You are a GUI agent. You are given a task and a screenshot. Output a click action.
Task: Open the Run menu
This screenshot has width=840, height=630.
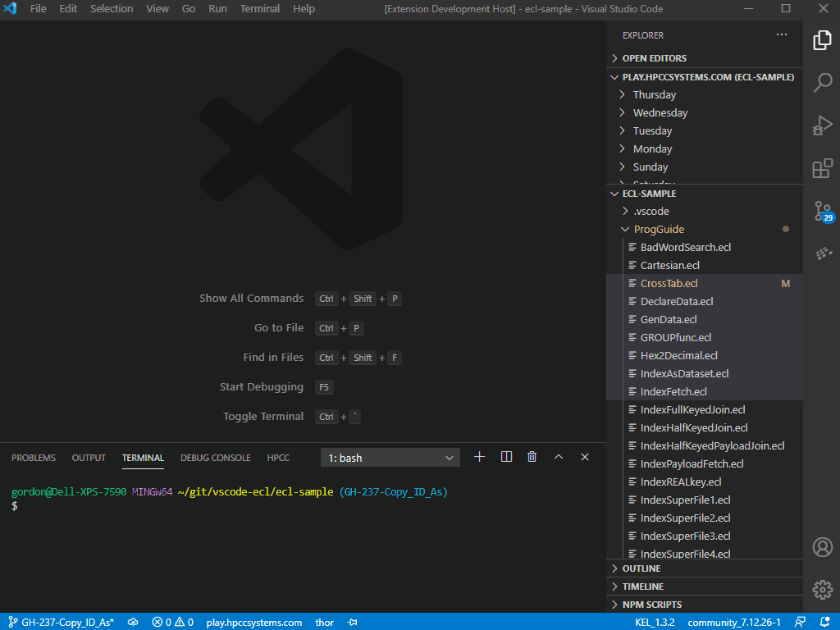point(217,8)
